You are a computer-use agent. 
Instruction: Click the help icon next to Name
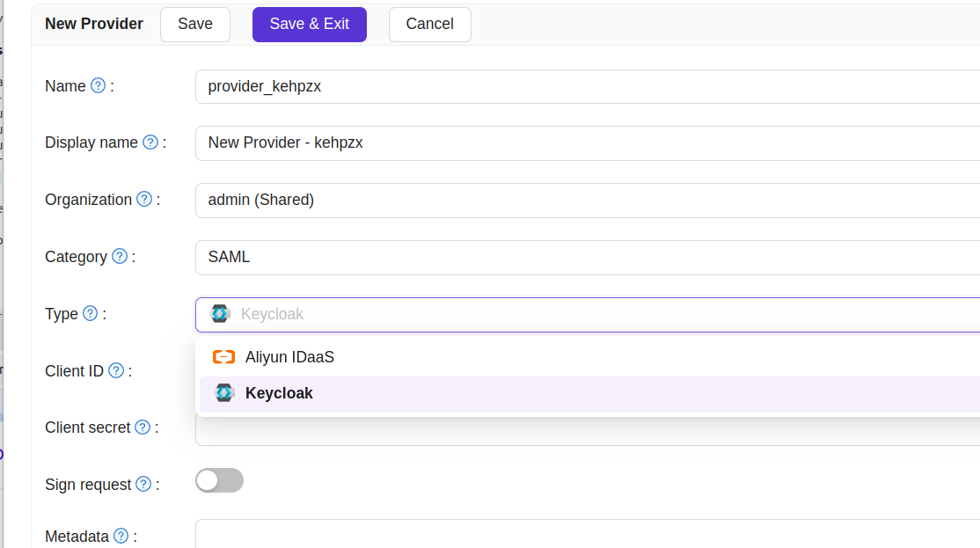click(x=99, y=85)
